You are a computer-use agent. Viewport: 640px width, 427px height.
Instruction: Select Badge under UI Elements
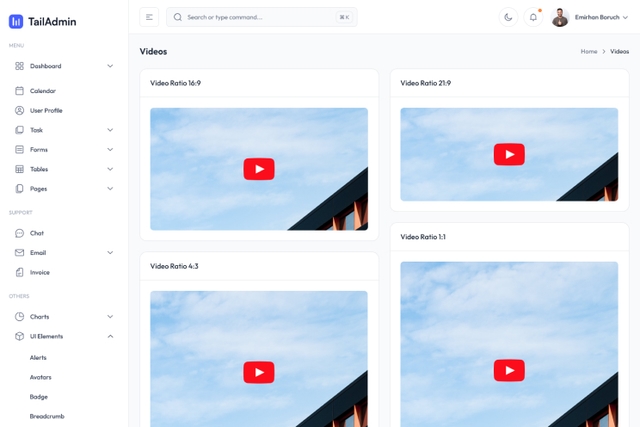[x=39, y=397]
